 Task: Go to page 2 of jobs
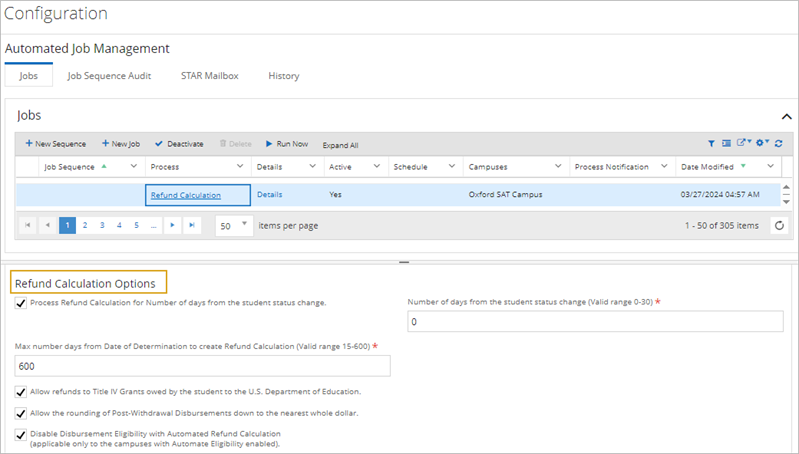tap(85, 225)
